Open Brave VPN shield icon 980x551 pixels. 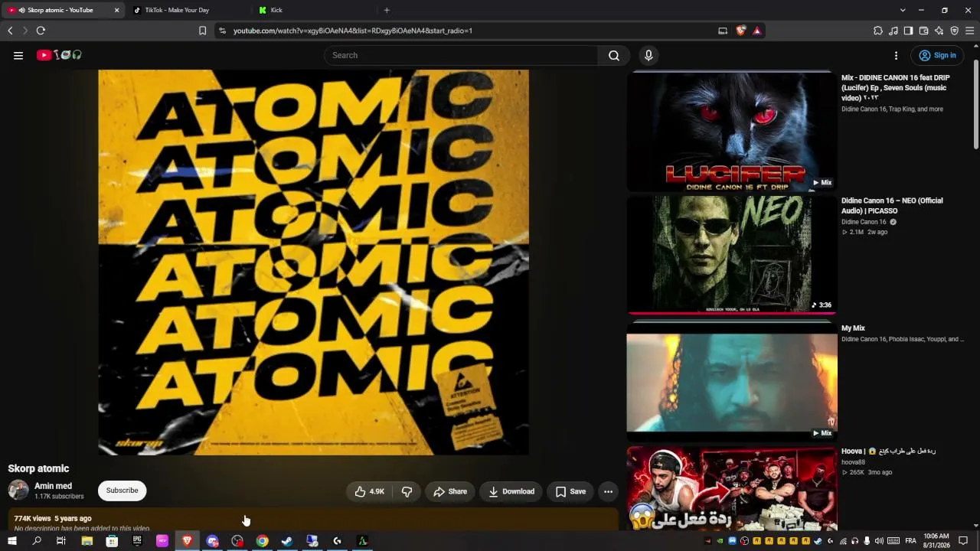[954, 31]
